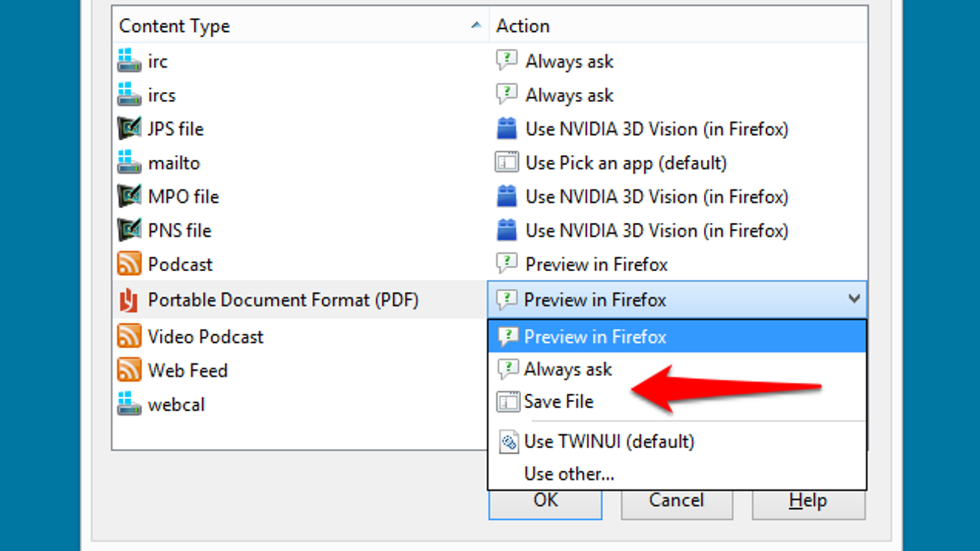Choose Use TWINUI (default) from the dropdown
The height and width of the screenshot is (551, 980).
point(677,441)
